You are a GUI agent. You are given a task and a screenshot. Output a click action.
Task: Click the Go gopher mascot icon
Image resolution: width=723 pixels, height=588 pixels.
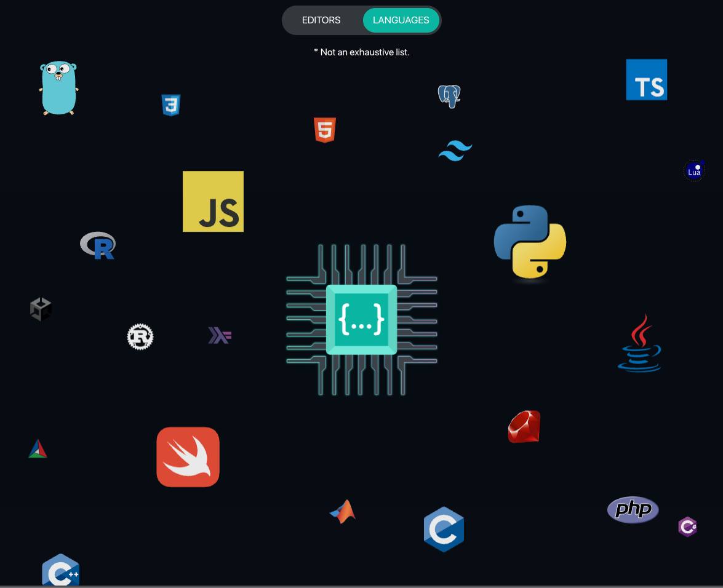[58, 88]
